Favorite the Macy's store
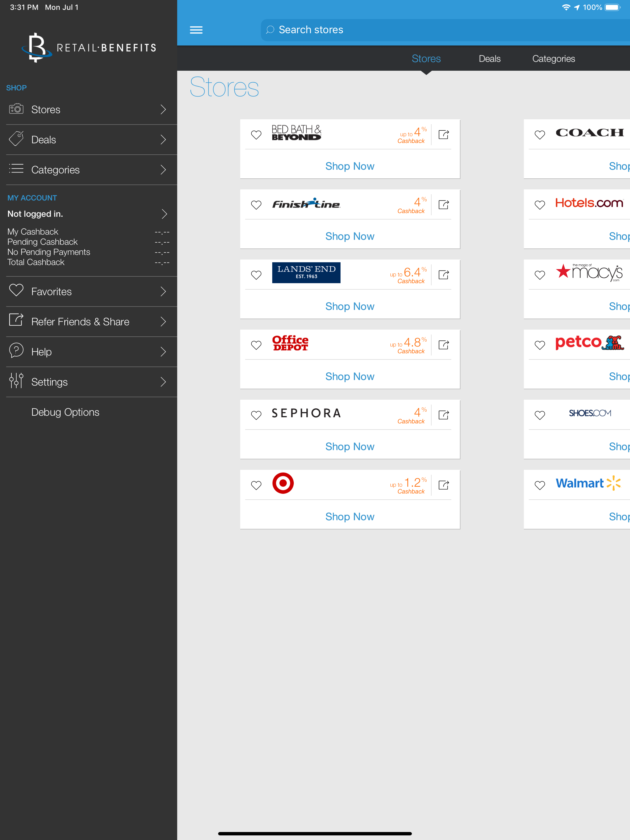This screenshot has width=630, height=840. [x=540, y=275]
